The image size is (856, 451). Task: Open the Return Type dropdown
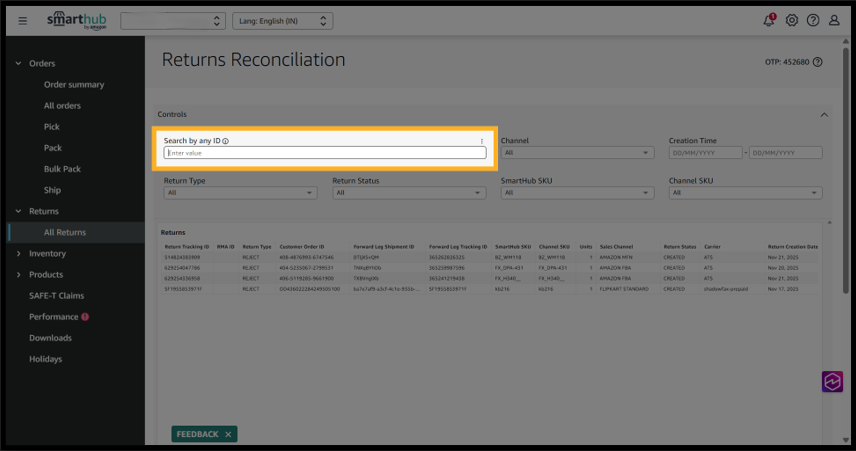240,192
